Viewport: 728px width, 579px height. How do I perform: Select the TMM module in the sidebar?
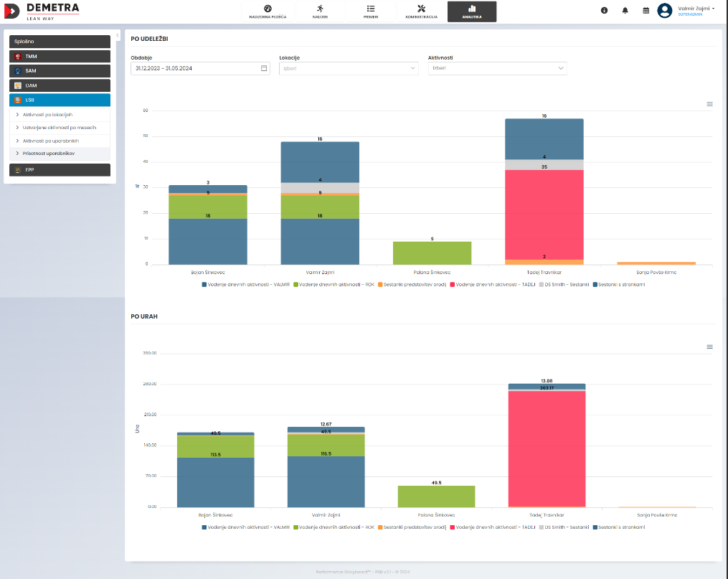pos(60,56)
